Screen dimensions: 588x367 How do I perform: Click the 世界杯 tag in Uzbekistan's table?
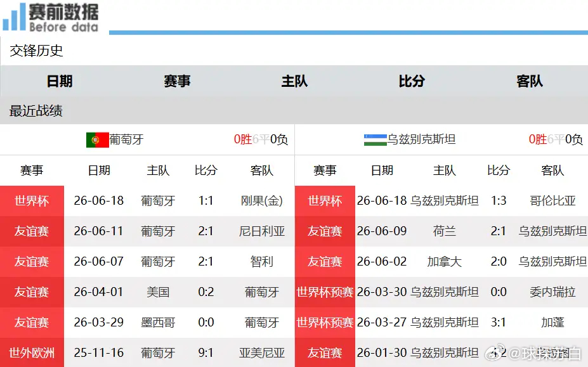click(x=325, y=201)
